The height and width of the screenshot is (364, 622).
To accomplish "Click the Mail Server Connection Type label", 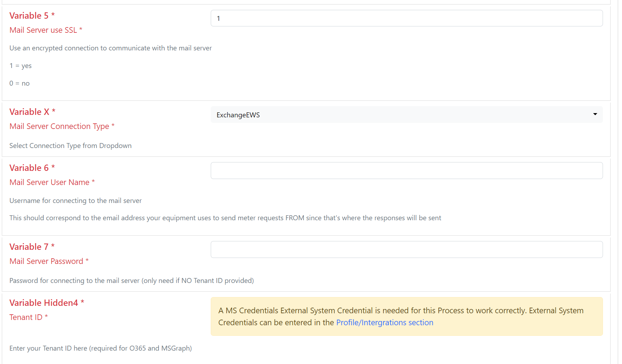I will [62, 126].
